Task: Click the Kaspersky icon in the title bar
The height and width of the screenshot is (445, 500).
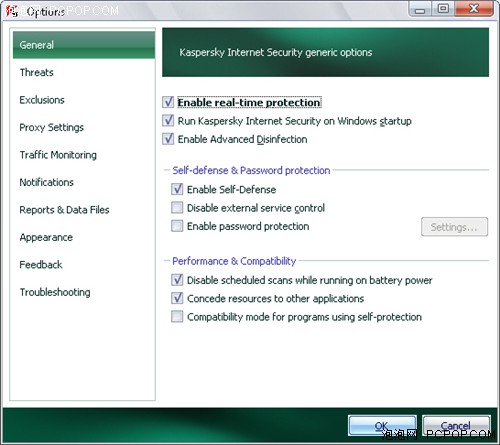Action: [12, 11]
